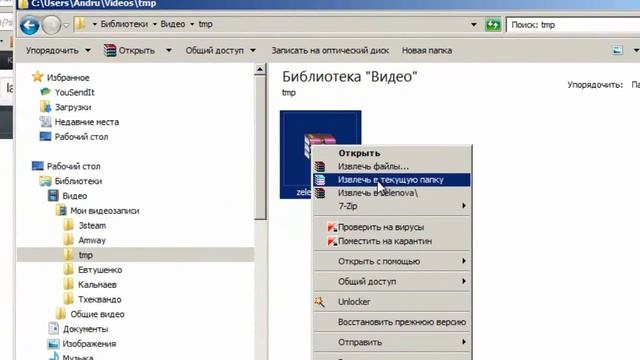Click the 'Упорядочить:' sort label at right
The image size is (640, 360).
pyautogui.click(x=595, y=85)
